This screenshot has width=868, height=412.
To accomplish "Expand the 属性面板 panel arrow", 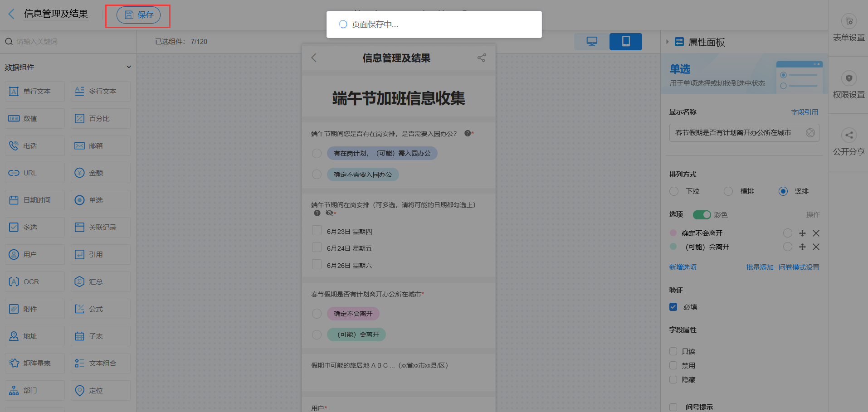I will click(x=667, y=42).
